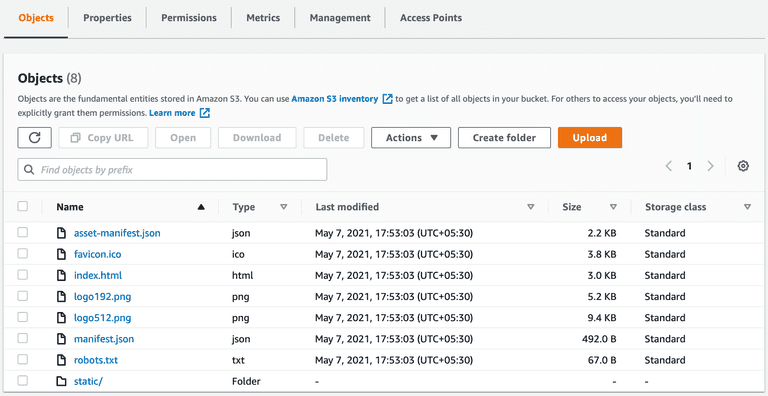Sort by Last modified column arrow
This screenshot has width=768, height=396.
click(530, 207)
